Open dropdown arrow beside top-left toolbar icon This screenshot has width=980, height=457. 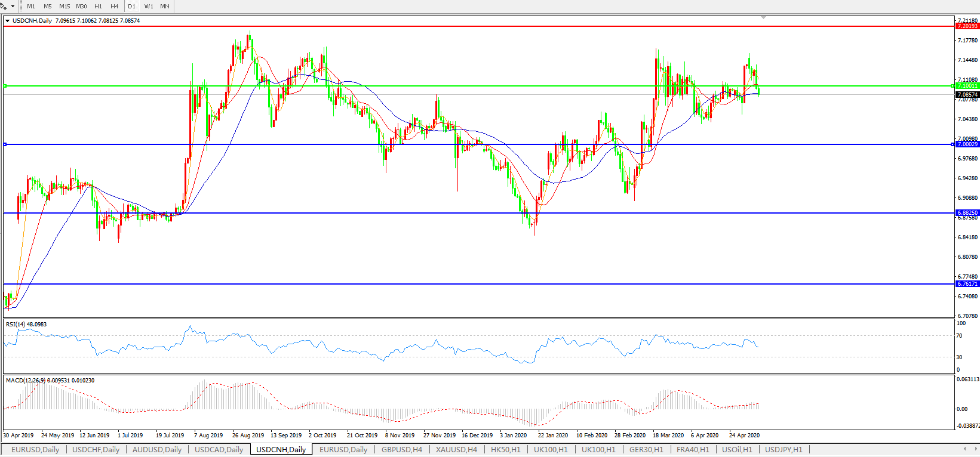pyautogui.click(x=13, y=6)
